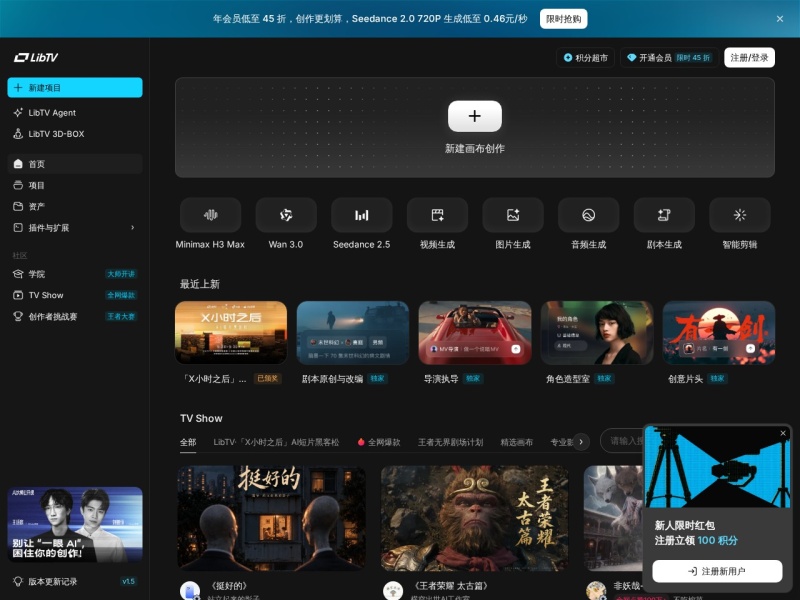Open the 视频生成 video generation icon

tap(437, 215)
